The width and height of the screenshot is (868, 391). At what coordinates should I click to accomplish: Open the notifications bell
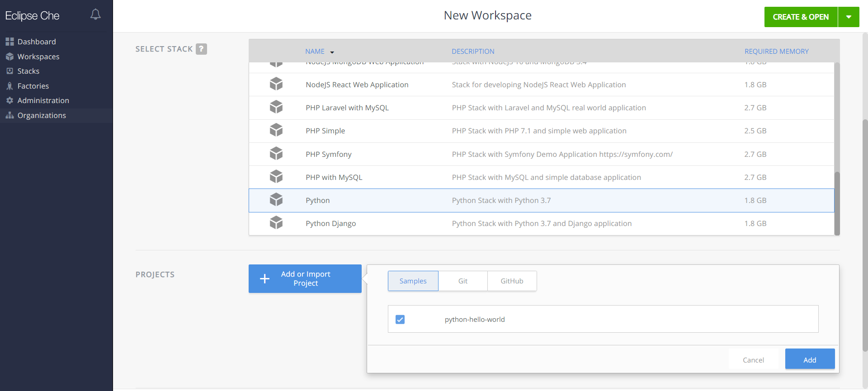[95, 14]
